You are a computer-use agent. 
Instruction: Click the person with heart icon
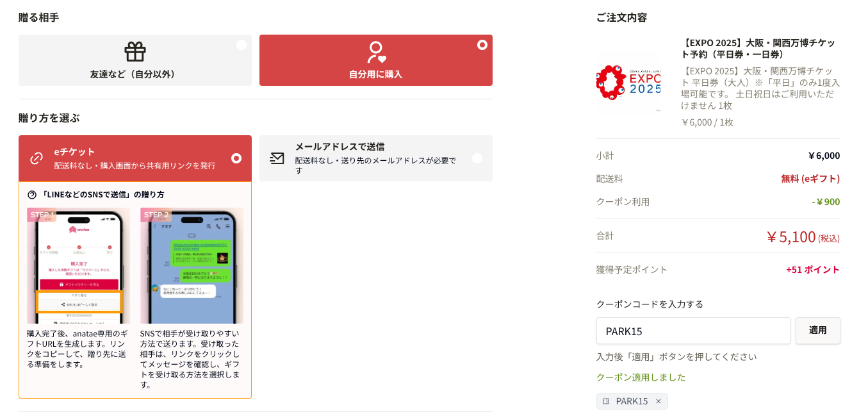click(376, 53)
